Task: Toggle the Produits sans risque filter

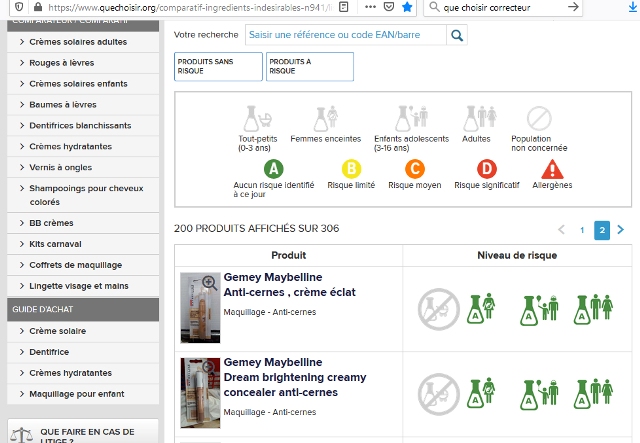Action: 218,67
